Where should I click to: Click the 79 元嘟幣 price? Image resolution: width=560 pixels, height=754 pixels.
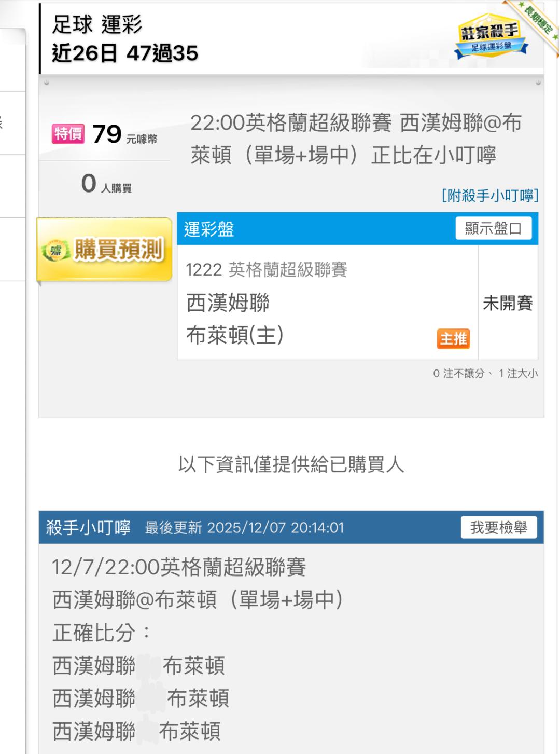(x=124, y=135)
